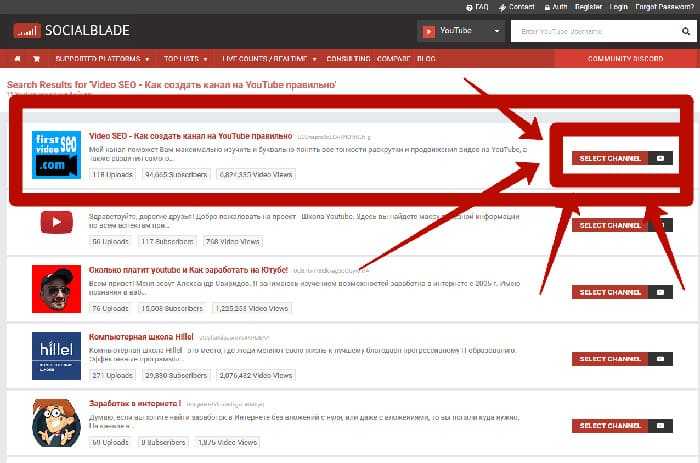Click the icon beside Video SEO Select Channel

pyautogui.click(x=660, y=158)
